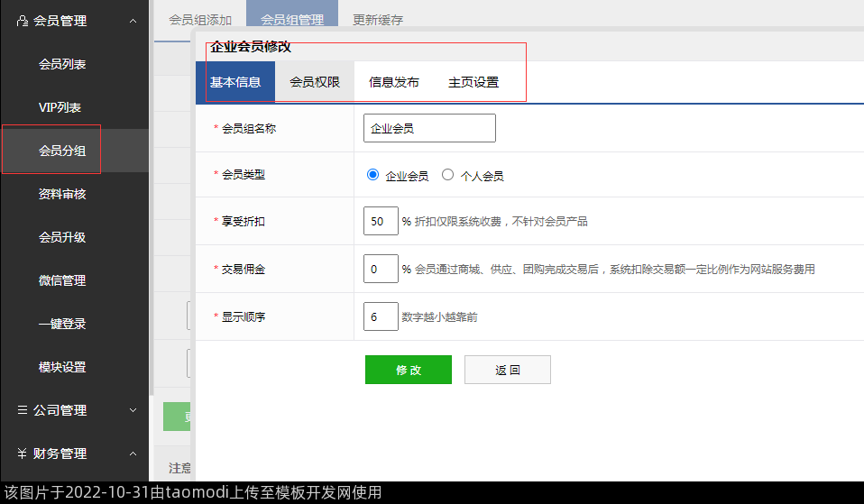864x504 pixels.
Task: Click the 会员管理 user icon in sidebar
Action: [23, 21]
